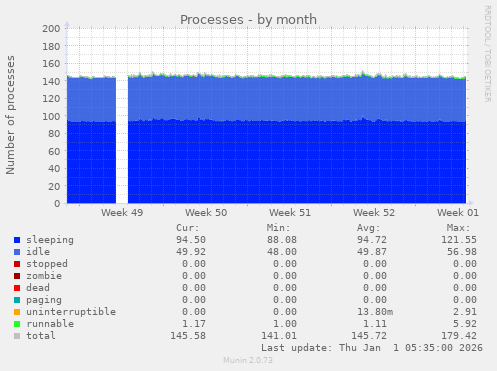Select the 'total' legend label
497x371 pixels.
click(41, 336)
